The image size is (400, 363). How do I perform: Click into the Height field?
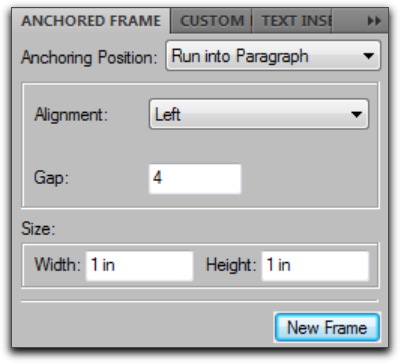(x=315, y=266)
